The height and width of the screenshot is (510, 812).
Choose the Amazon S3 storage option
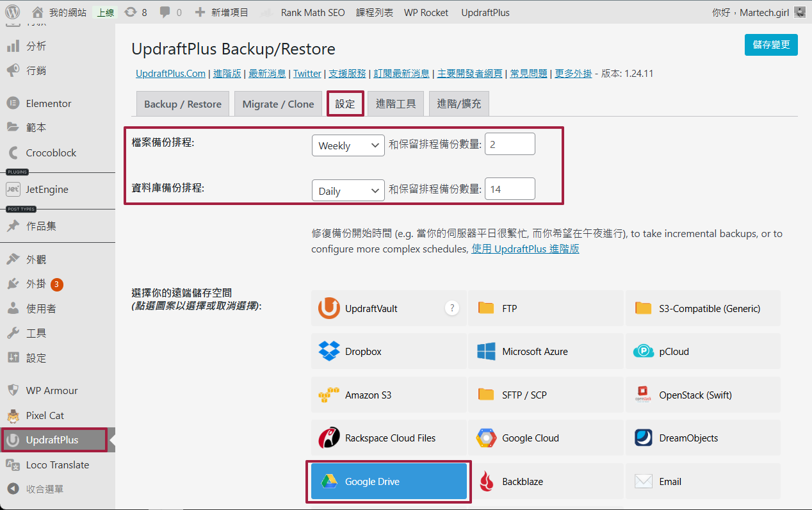(329, 395)
